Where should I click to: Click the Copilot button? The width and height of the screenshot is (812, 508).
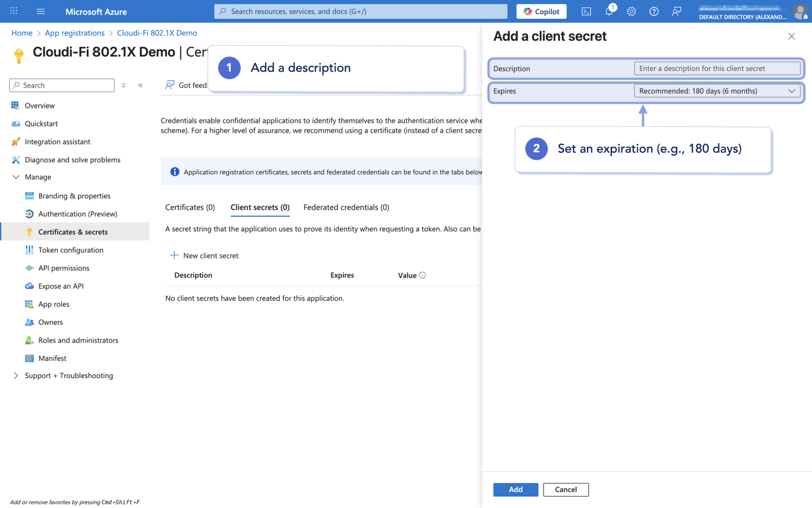pyautogui.click(x=541, y=11)
